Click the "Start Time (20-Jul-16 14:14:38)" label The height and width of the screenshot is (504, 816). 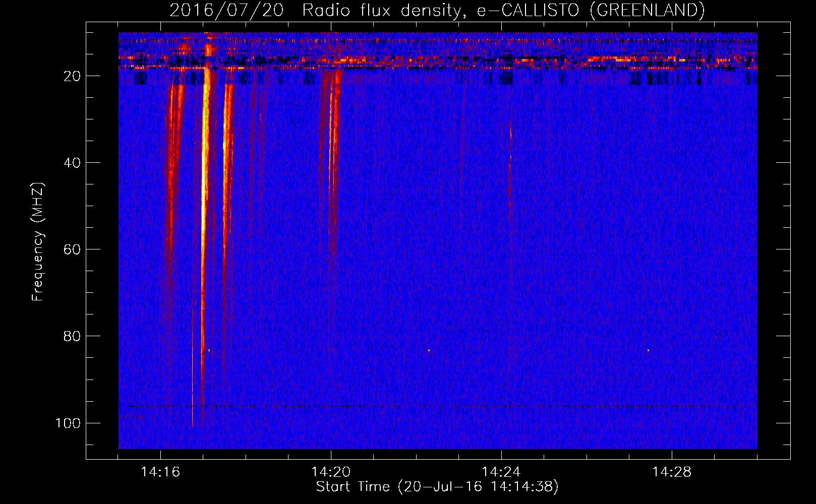pyautogui.click(x=437, y=487)
